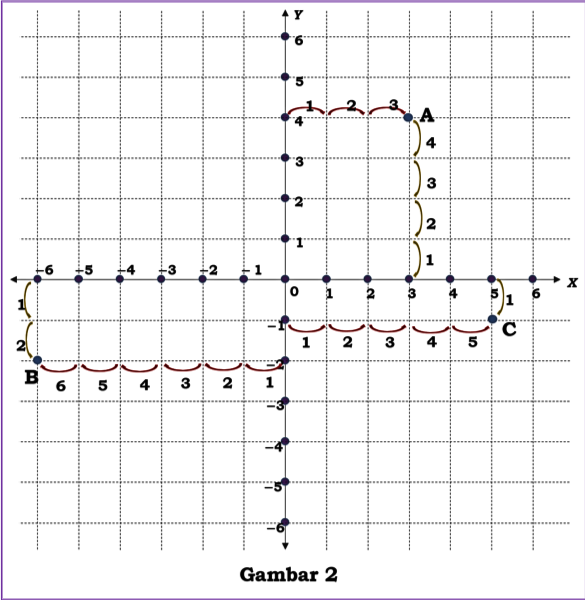
Task: Click the dot at -6 on Y axis
Action: point(285,522)
